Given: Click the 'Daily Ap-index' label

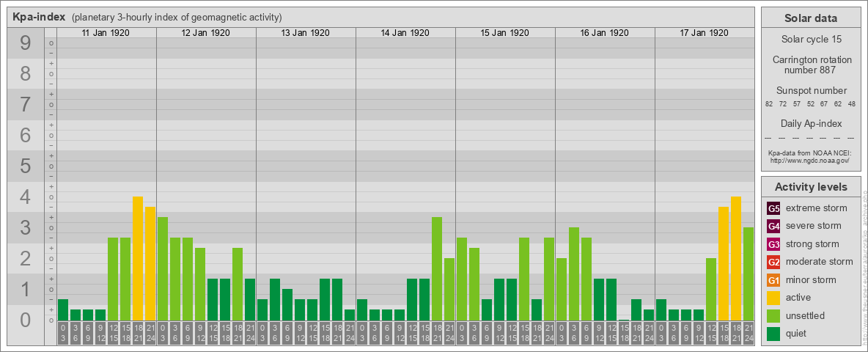Looking at the screenshot, I should point(811,123).
